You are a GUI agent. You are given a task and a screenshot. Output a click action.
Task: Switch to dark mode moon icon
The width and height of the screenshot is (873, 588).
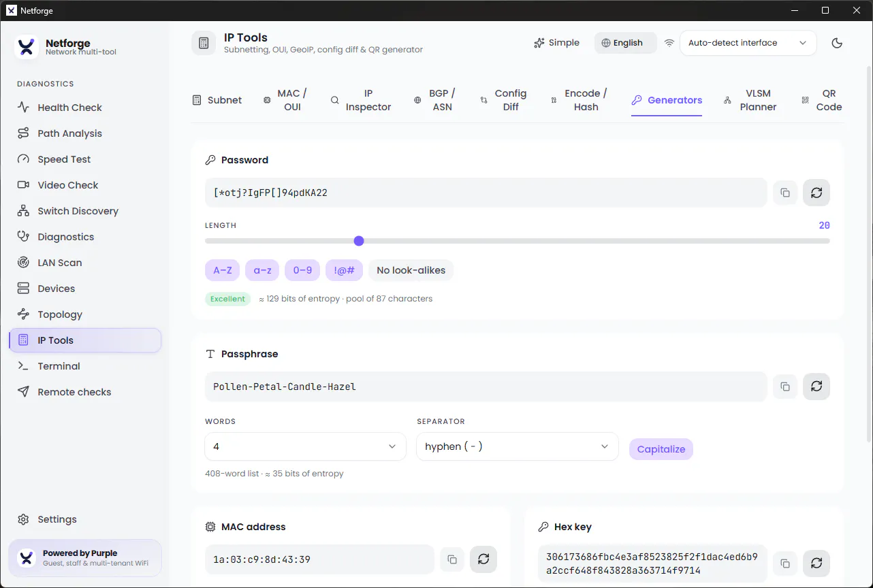click(x=837, y=43)
